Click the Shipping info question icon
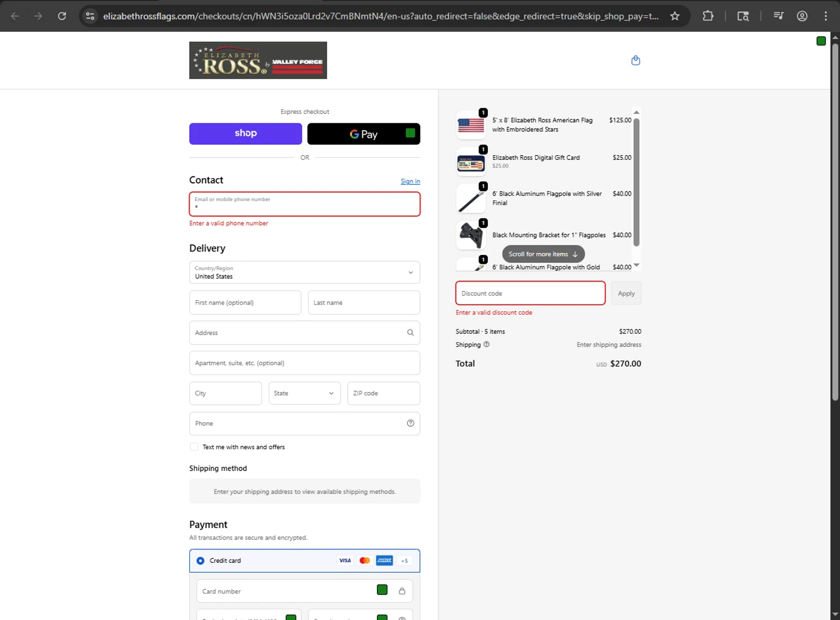This screenshot has height=620, width=840. (x=487, y=344)
